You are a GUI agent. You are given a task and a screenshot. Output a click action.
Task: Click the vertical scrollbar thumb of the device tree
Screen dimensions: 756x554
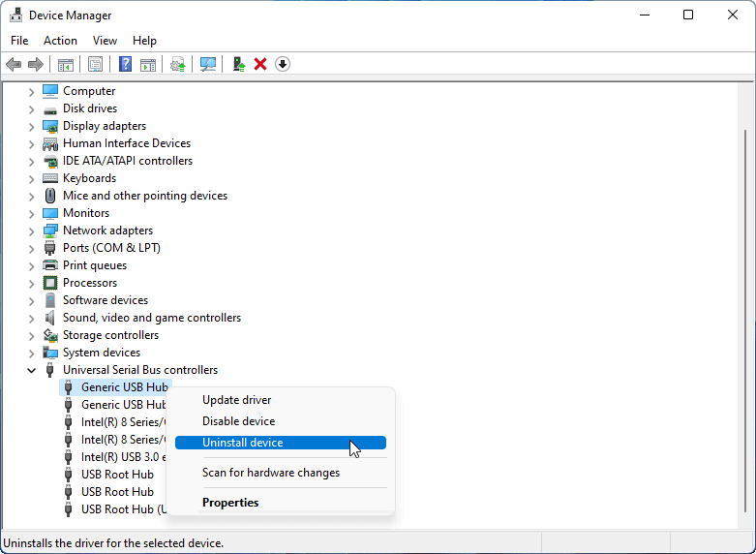tap(746, 319)
